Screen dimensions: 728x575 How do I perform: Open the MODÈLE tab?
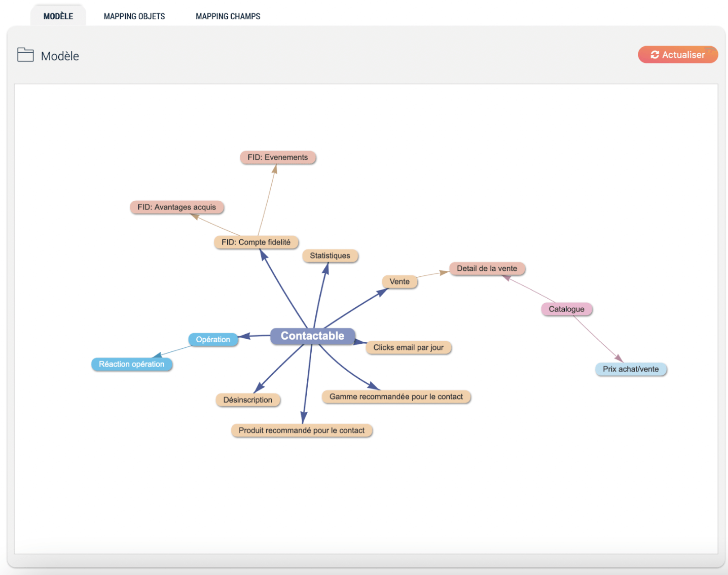click(58, 16)
